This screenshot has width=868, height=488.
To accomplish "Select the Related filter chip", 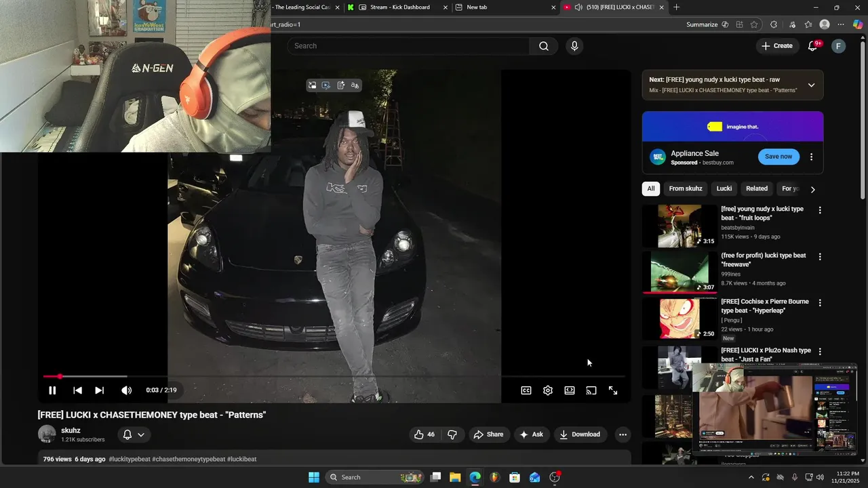I will (x=757, y=188).
